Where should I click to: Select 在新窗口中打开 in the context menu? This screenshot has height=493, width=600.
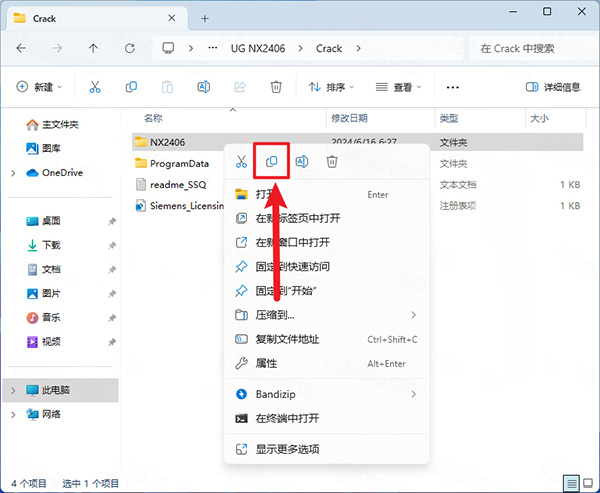[326, 242]
